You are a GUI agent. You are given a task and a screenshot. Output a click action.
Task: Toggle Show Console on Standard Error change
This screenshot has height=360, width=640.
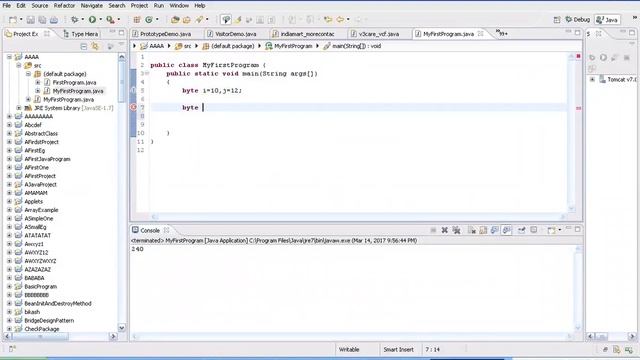pyautogui.click(x=507, y=230)
